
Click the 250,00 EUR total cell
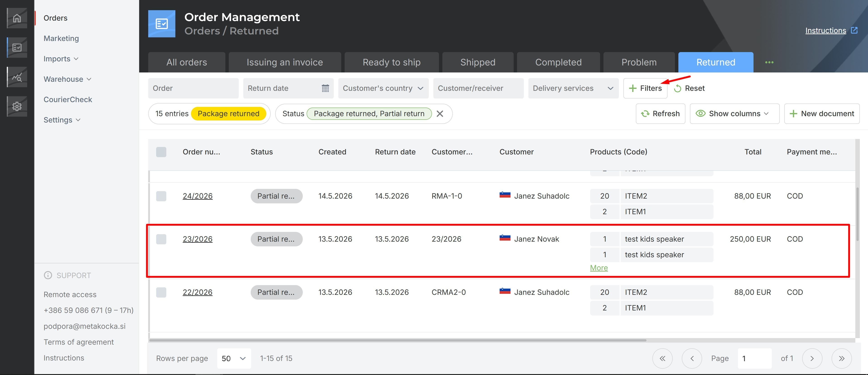click(x=750, y=239)
